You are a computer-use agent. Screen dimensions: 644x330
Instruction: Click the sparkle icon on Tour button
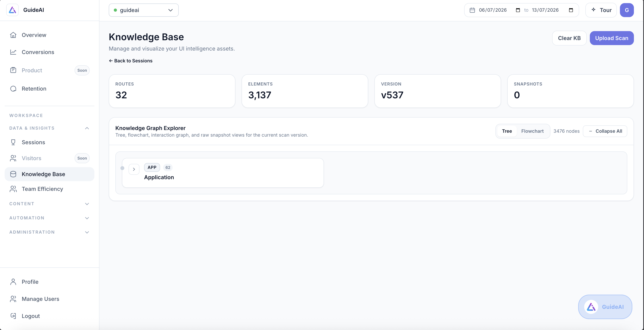pos(594,10)
